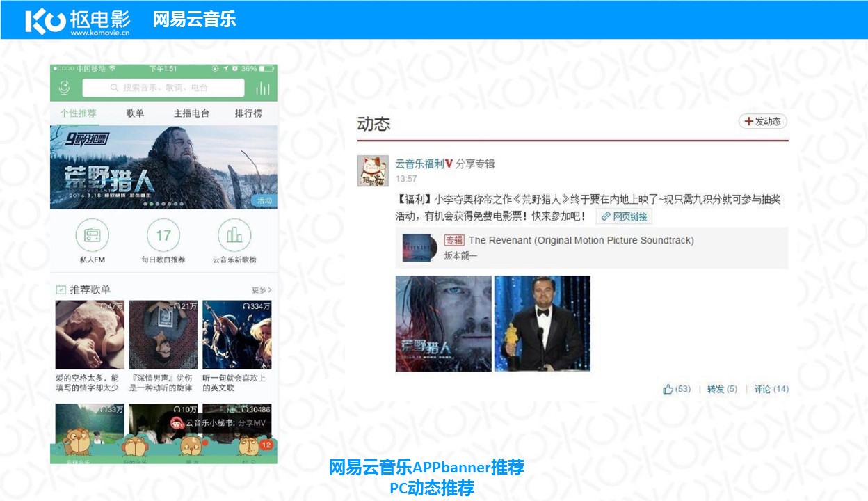868x501 pixels.
Task: Open the 云音乐新歌榜 chart icon
Action: point(234,236)
